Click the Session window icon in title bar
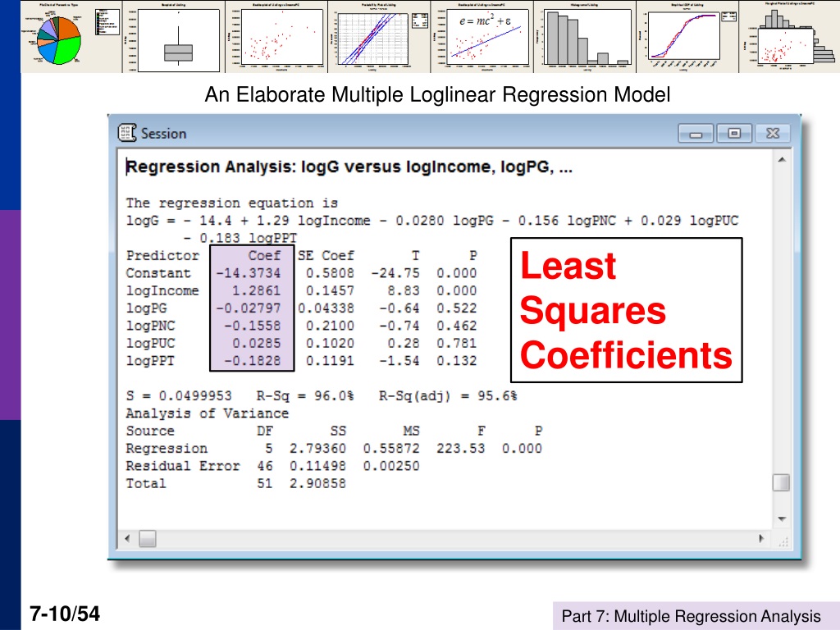840x630 pixels. click(x=127, y=133)
